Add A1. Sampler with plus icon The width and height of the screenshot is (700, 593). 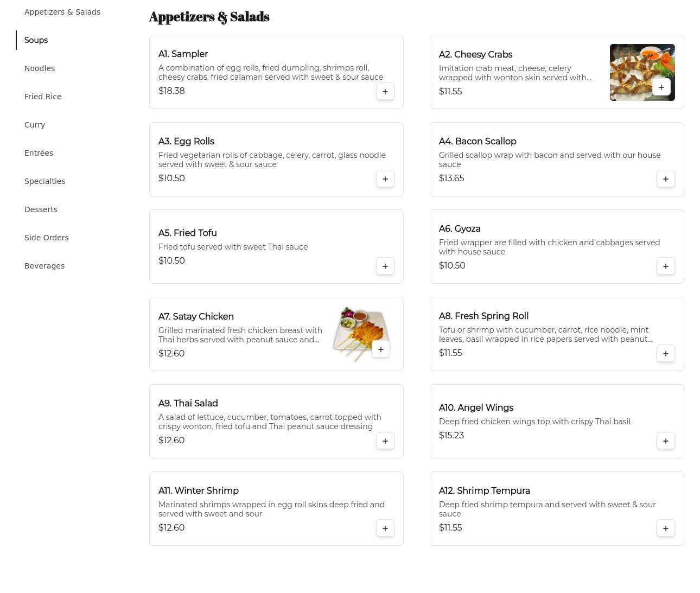click(x=385, y=92)
